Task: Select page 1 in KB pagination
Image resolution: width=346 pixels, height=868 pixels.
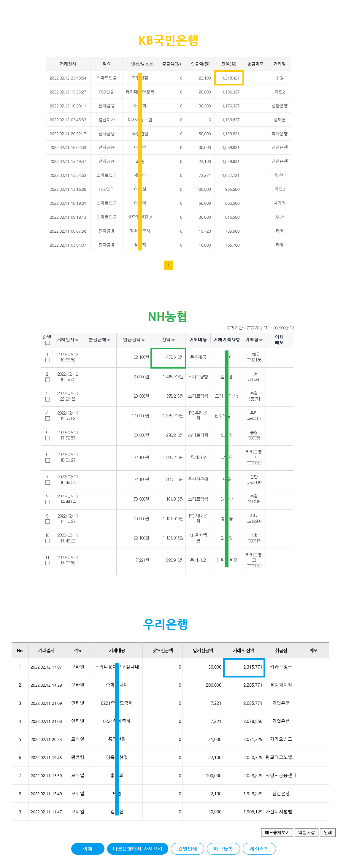Action: tap(168, 265)
